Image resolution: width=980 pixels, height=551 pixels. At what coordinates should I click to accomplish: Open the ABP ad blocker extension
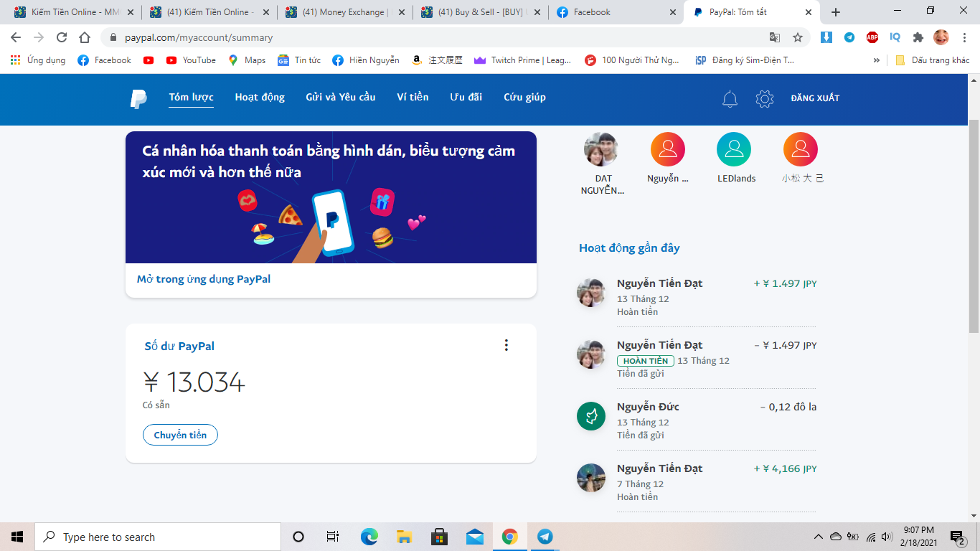pyautogui.click(x=872, y=37)
